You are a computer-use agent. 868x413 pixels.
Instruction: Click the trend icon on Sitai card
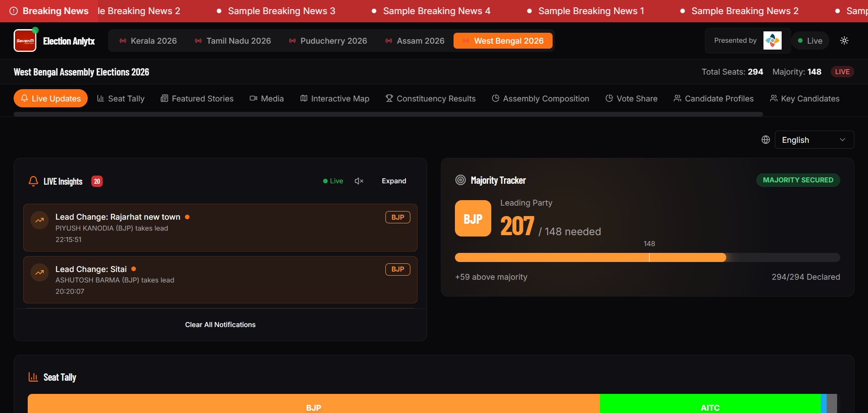40,272
